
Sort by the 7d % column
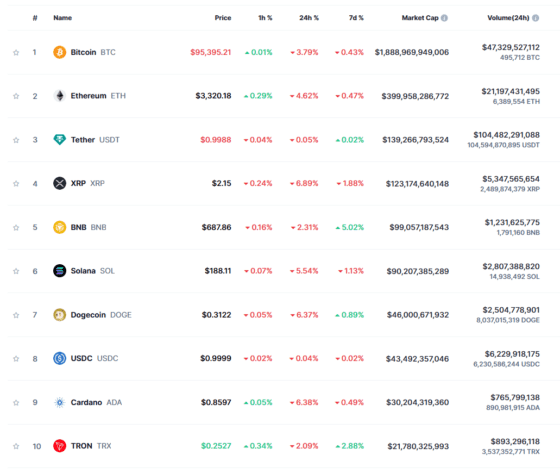click(x=356, y=18)
